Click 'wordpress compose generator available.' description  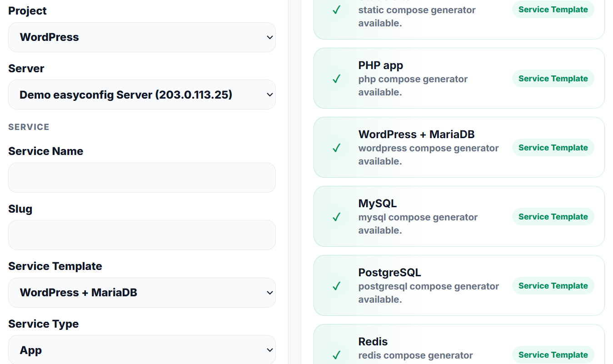pyautogui.click(x=429, y=155)
